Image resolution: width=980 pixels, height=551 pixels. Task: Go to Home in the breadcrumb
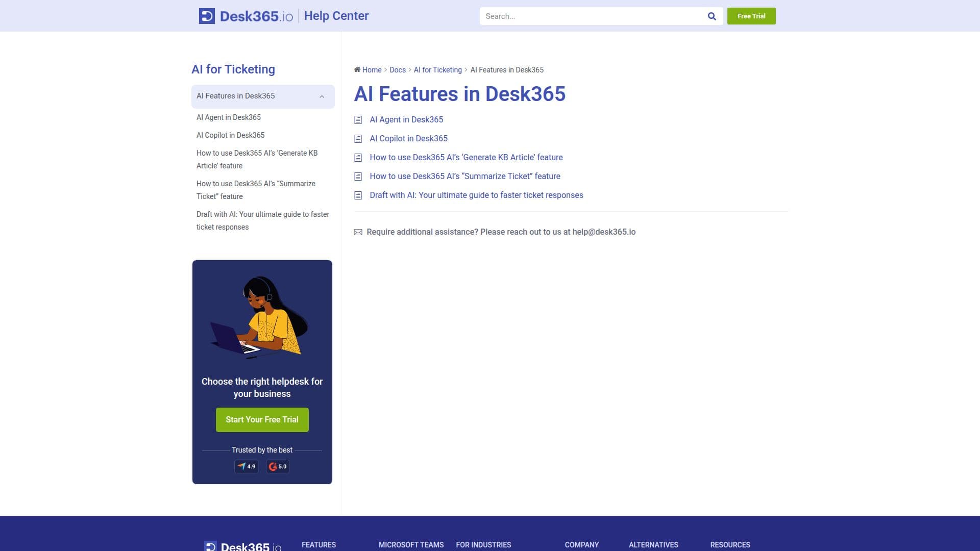coord(372,70)
